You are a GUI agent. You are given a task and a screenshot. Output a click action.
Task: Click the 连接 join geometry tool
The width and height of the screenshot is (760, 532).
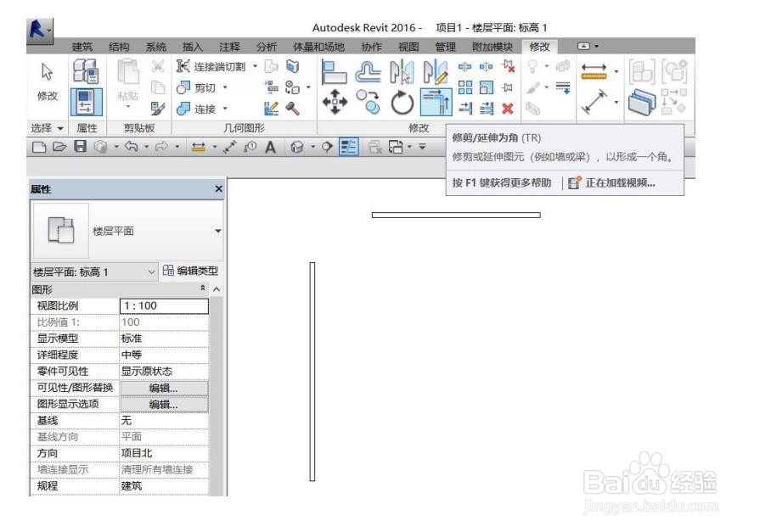196,109
